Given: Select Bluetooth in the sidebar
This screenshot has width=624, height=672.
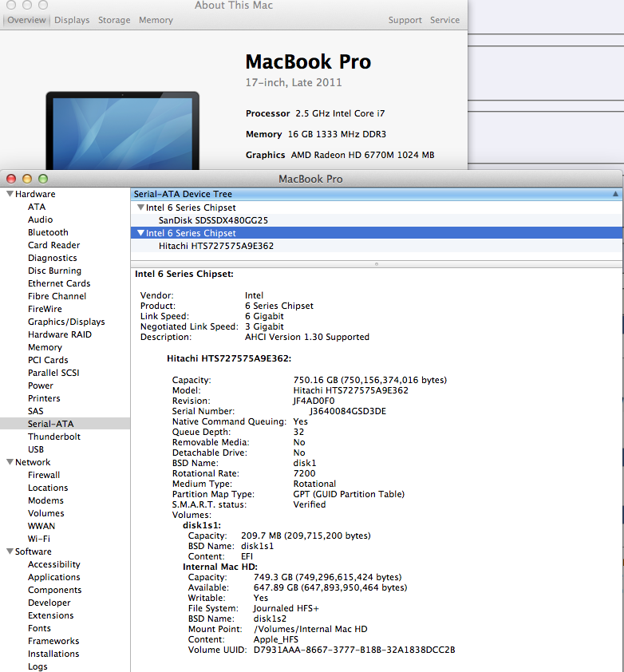Looking at the screenshot, I should click(48, 232).
